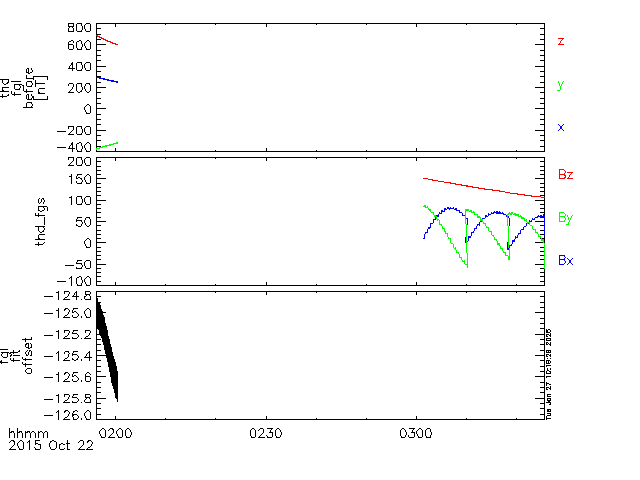This screenshot has width=640, height=480.
Task: Click the 50 tick label
Action: point(84,222)
